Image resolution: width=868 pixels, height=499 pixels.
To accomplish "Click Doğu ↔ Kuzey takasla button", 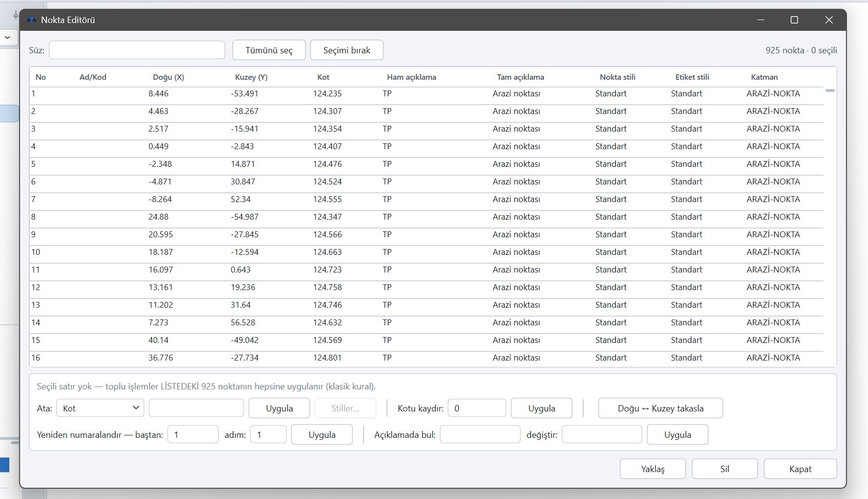I will [661, 408].
